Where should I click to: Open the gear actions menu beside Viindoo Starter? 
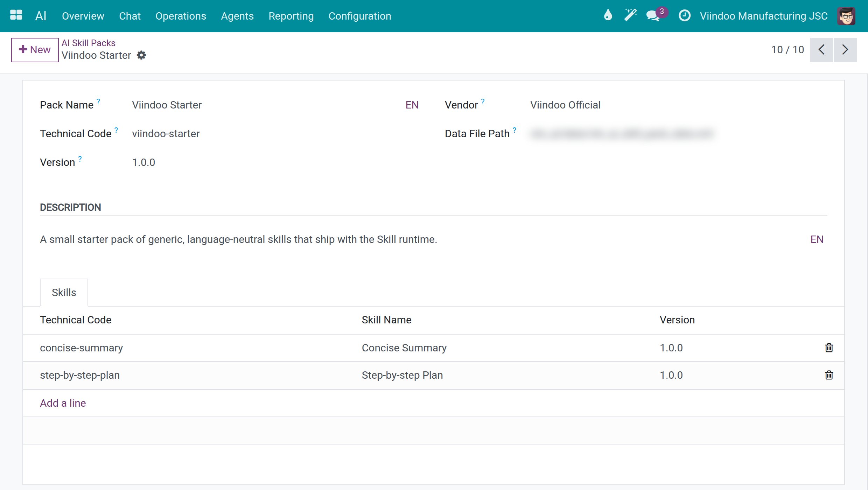[141, 55]
